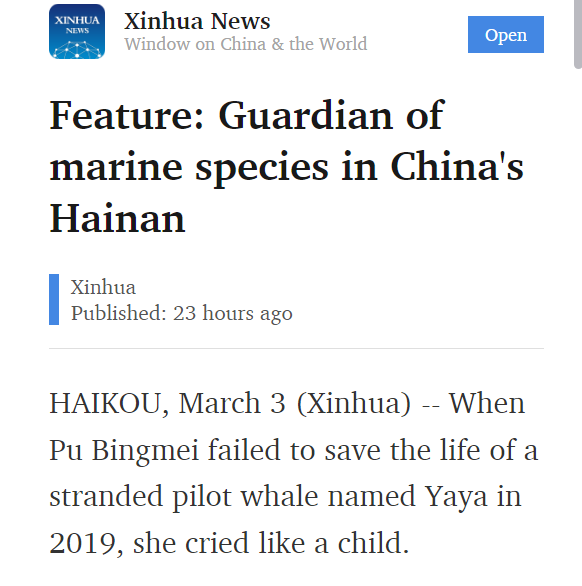Click the article headline "Feature: Guardian of" line

(x=247, y=115)
